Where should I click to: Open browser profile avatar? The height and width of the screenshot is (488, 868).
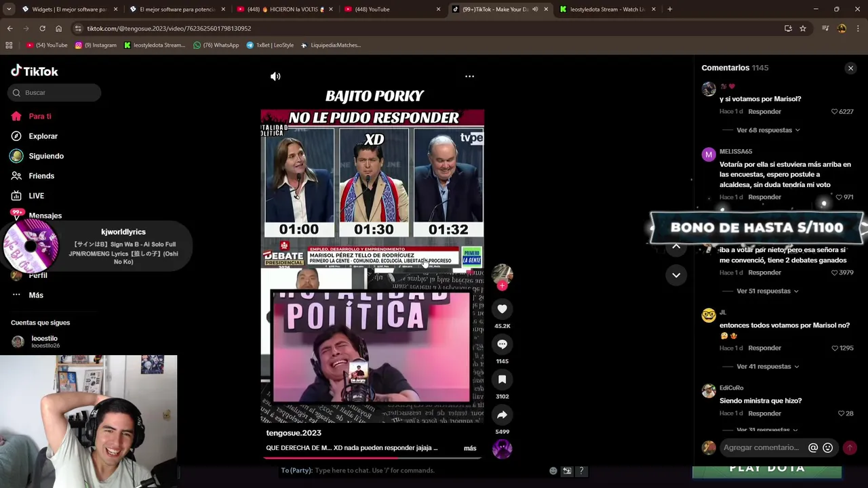point(842,28)
